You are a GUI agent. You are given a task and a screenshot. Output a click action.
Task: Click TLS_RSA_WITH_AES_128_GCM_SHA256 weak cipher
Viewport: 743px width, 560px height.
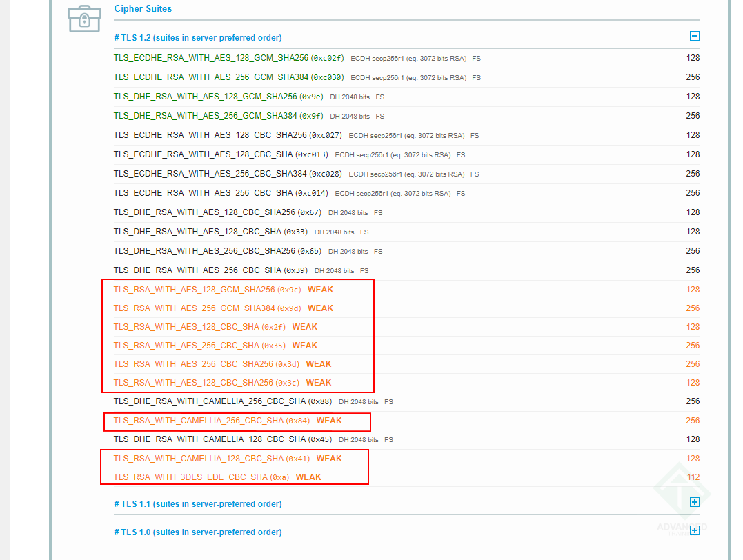coord(194,290)
